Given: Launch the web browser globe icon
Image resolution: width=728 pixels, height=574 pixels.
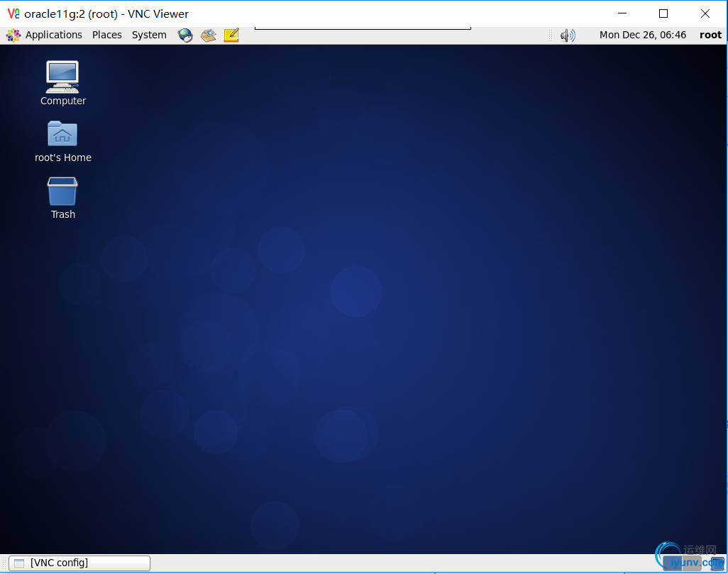Looking at the screenshot, I should tap(185, 35).
